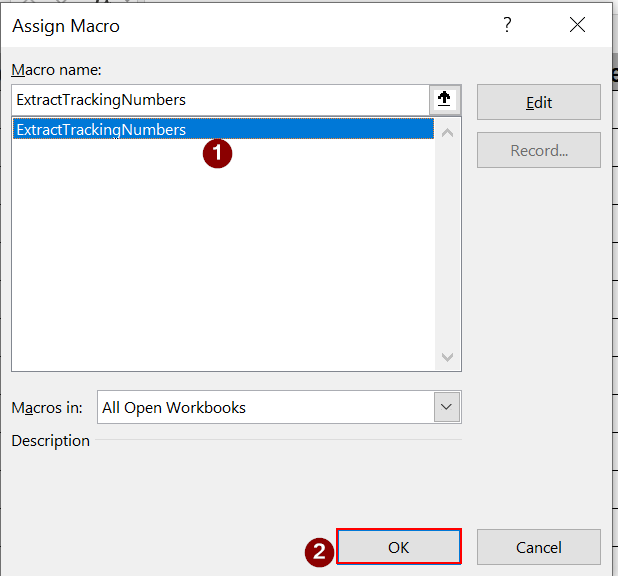This screenshot has width=618, height=576.
Task: Close the Assign Macro dialog
Action: tap(577, 26)
